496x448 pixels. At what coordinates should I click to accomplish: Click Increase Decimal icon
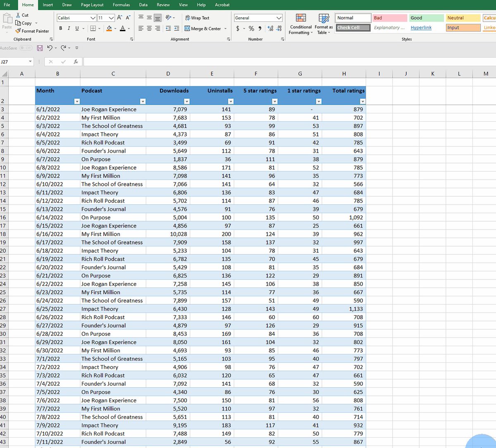[270, 29]
